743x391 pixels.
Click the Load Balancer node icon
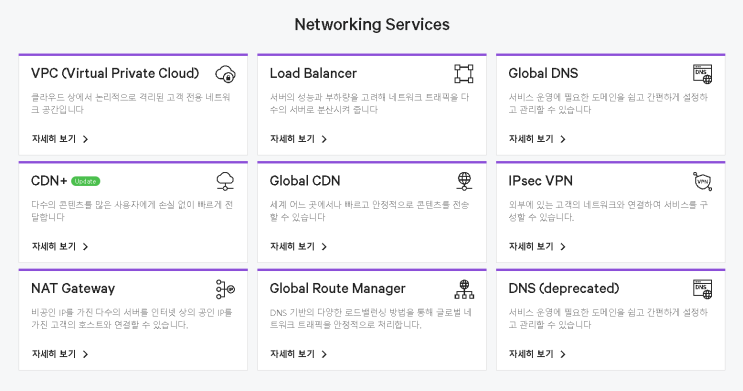click(x=464, y=74)
